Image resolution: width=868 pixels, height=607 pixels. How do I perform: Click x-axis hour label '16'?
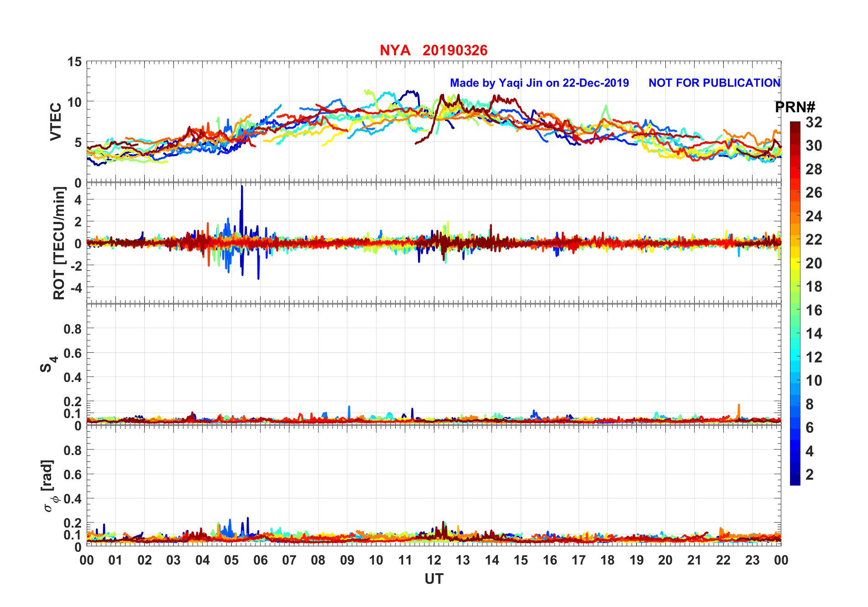click(550, 560)
